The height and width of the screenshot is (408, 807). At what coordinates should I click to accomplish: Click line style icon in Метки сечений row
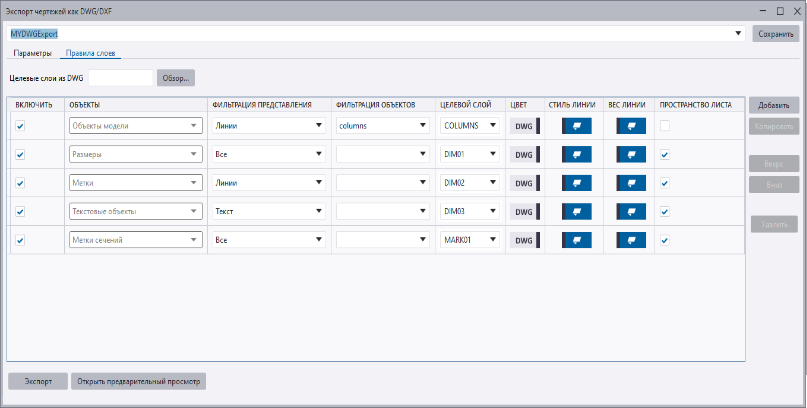pos(577,241)
